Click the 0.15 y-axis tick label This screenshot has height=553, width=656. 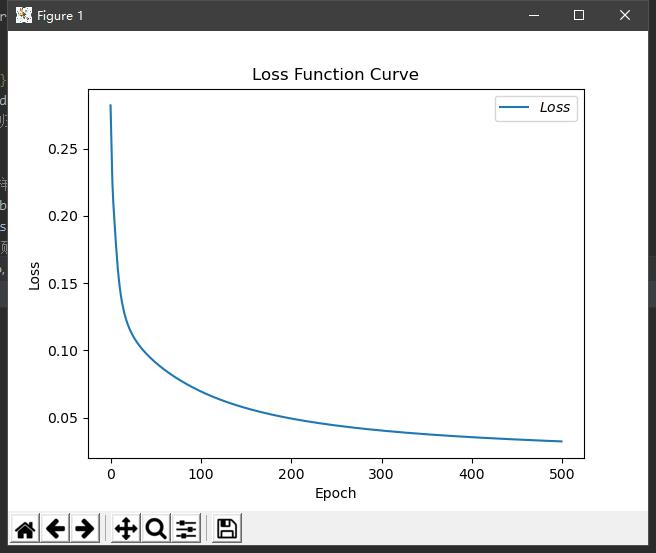(63, 284)
